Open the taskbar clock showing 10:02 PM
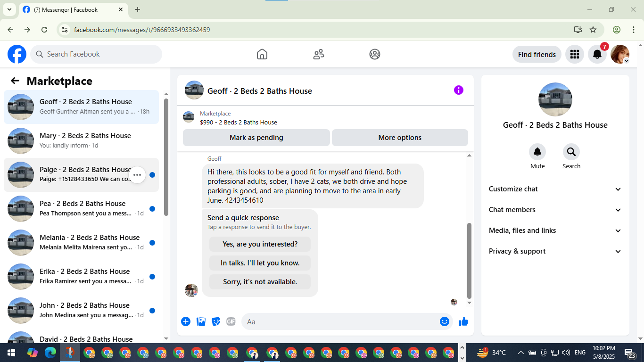Screen dimensions: 644x362 (x=603, y=353)
